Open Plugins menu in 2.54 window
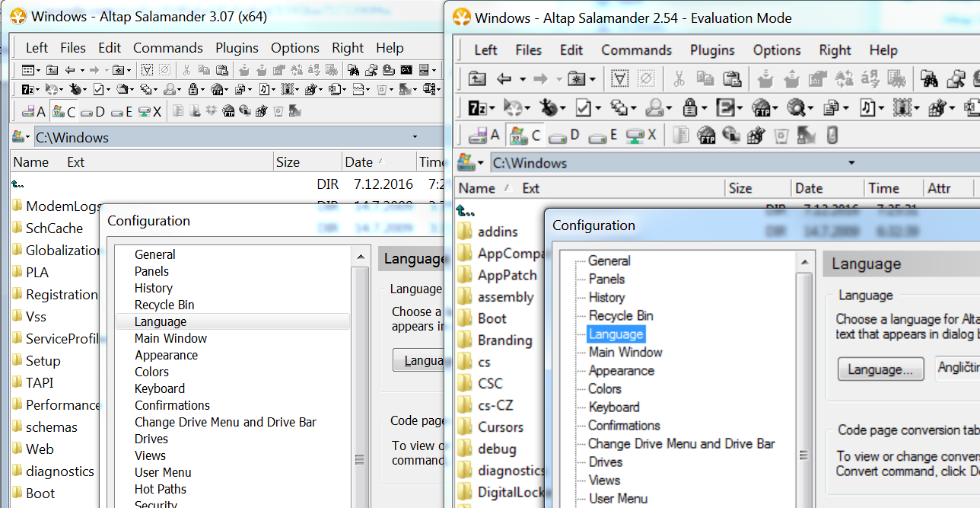Screen dimensions: 980x508 point(712,50)
